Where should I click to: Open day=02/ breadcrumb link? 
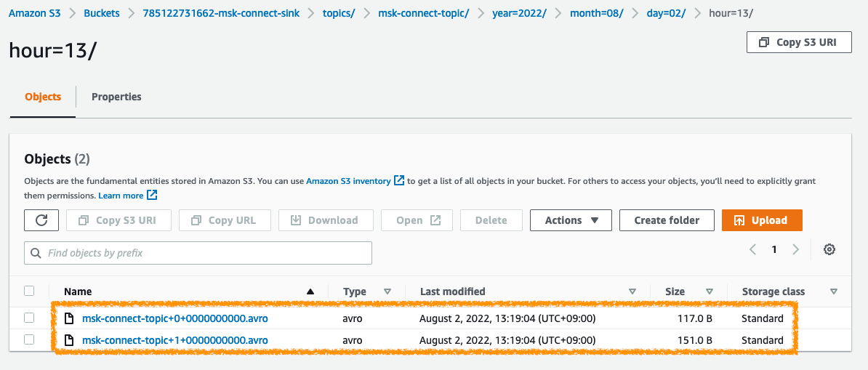pyautogui.click(x=667, y=13)
